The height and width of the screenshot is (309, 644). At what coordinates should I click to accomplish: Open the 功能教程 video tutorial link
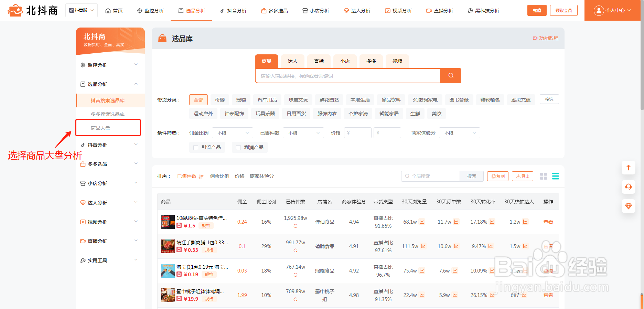pyautogui.click(x=546, y=38)
